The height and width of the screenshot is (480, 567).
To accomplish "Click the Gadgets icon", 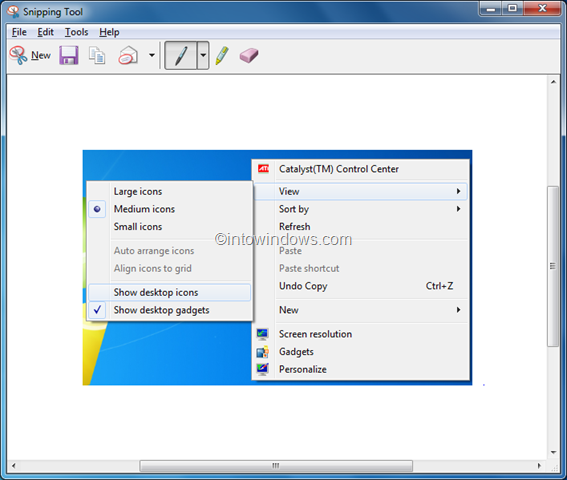I will click(x=263, y=352).
